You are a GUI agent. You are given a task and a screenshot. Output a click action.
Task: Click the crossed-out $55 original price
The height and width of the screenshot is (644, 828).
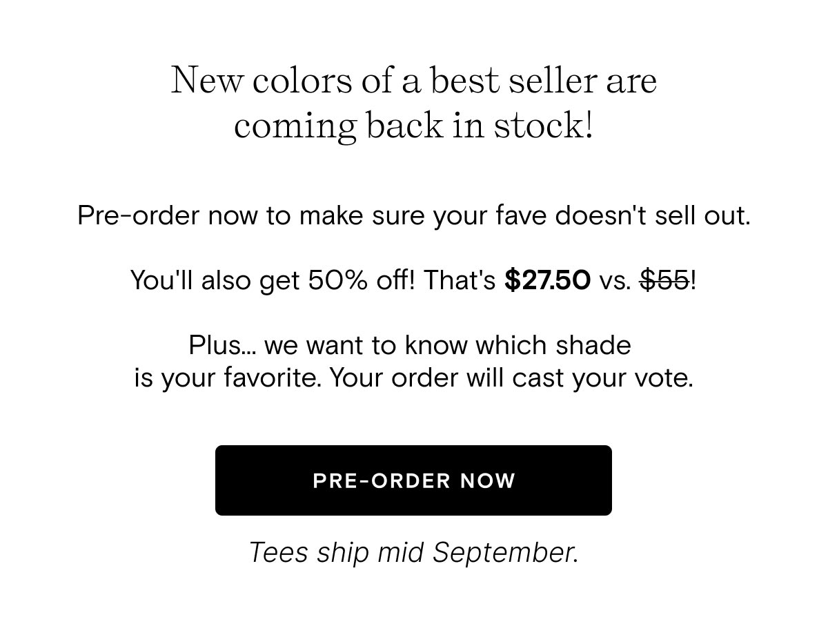point(665,280)
